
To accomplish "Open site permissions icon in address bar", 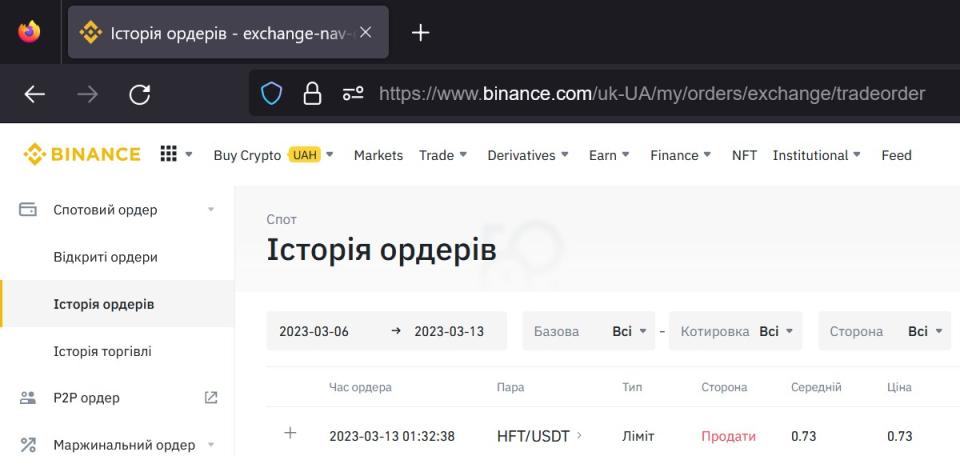I will [353, 94].
